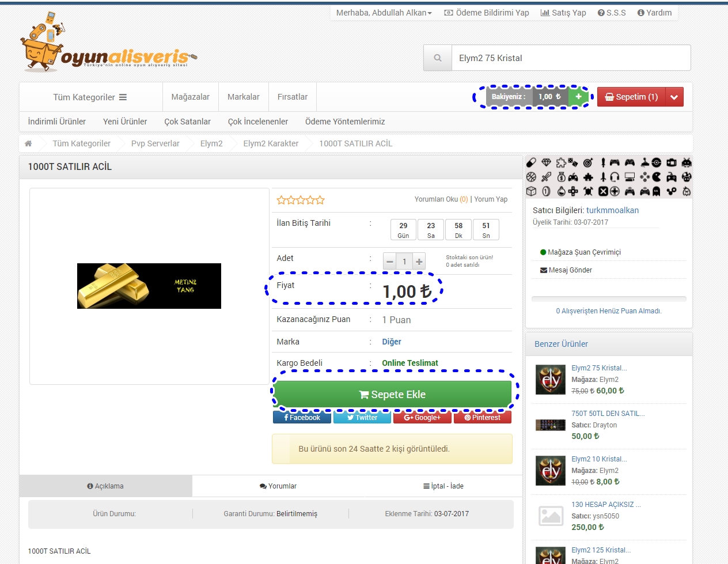This screenshot has height=564, width=728.
Task: Share the product on Pinterest
Action: [x=483, y=418]
